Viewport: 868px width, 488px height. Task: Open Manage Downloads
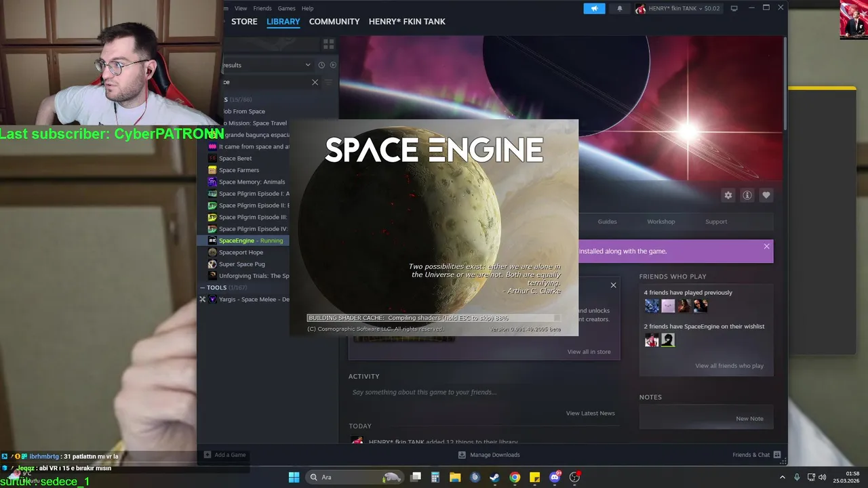(489, 455)
